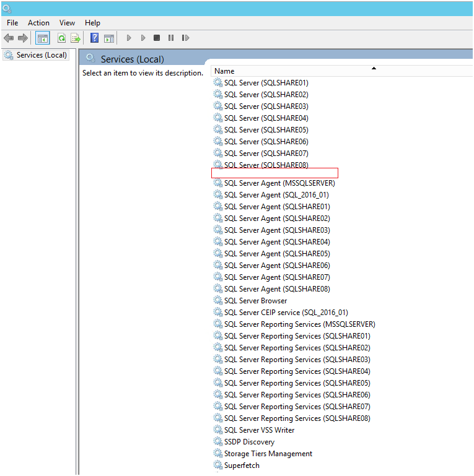Click the Refresh toolbar icon
The image size is (474, 476).
62,38
